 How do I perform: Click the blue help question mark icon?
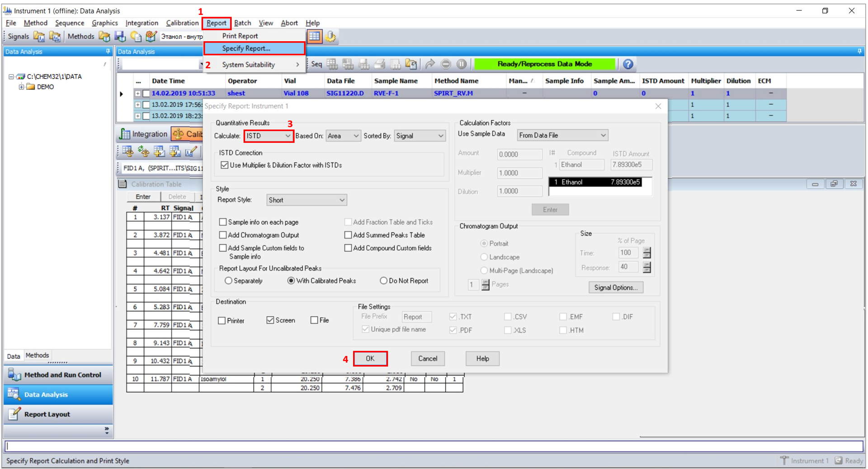click(627, 64)
